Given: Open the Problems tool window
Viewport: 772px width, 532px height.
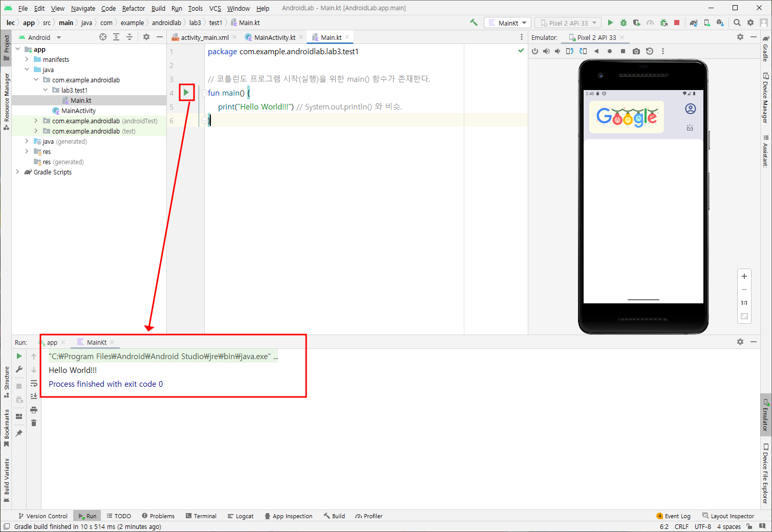Looking at the screenshot, I should pos(158,516).
